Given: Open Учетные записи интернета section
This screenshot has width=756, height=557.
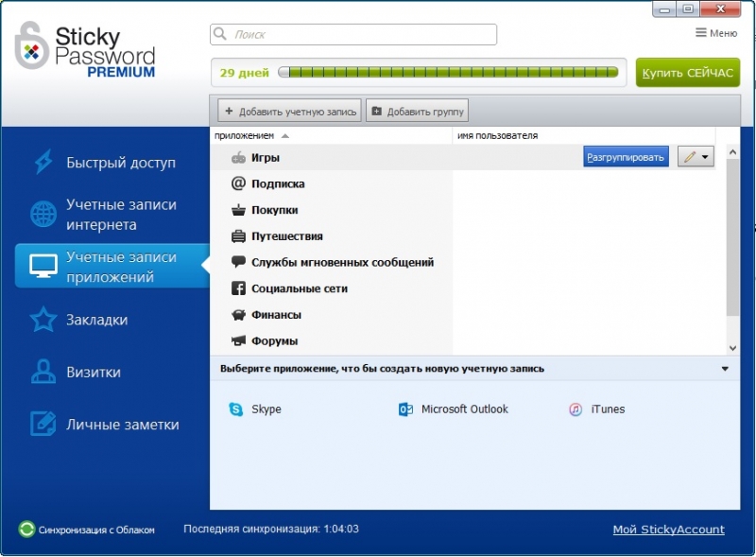Looking at the screenshot, I should (112, 215).
